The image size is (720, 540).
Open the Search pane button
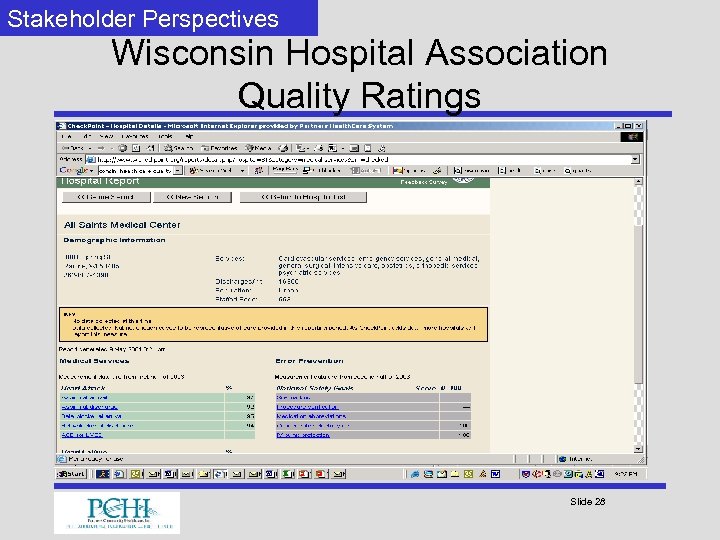pyautogui.click(x=179, y=148)
